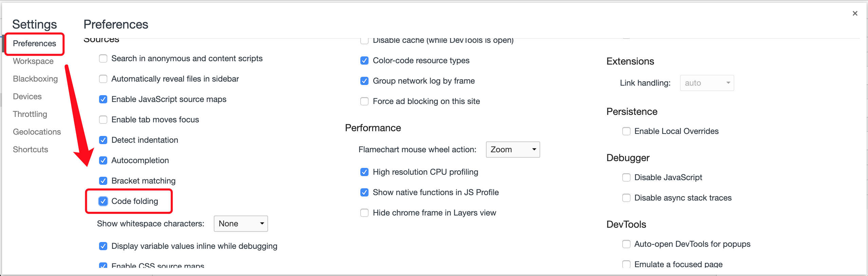The image size is (868, 276).
Task: Close the Settings panel with X
Action: coord(855,13)
